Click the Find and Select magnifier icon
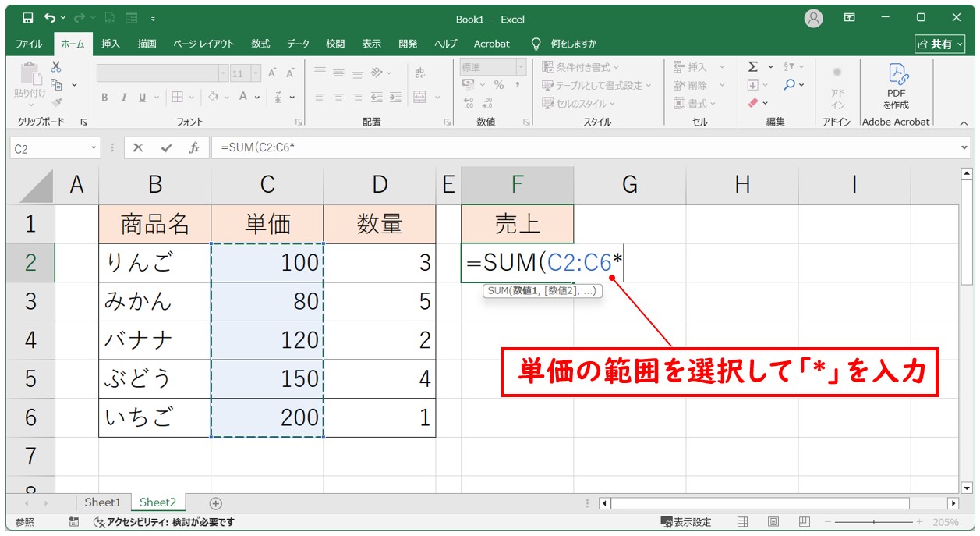 [790, 85]
